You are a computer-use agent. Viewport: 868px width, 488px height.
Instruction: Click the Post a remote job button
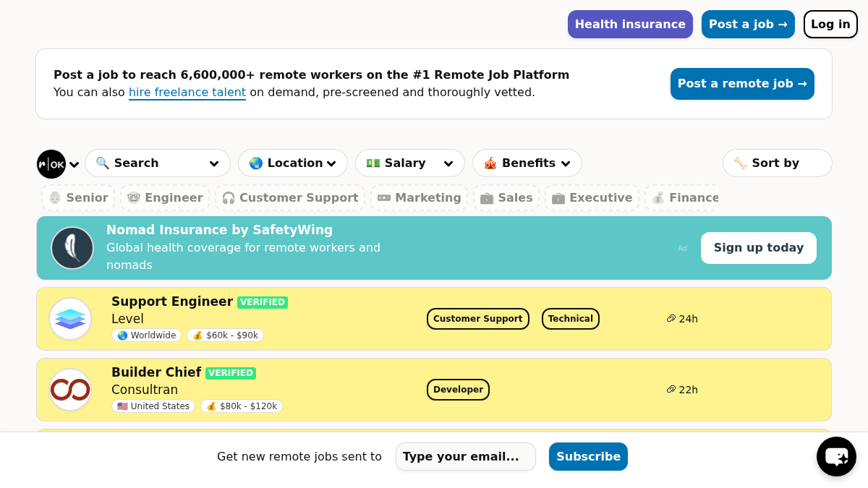click(742, 84)
